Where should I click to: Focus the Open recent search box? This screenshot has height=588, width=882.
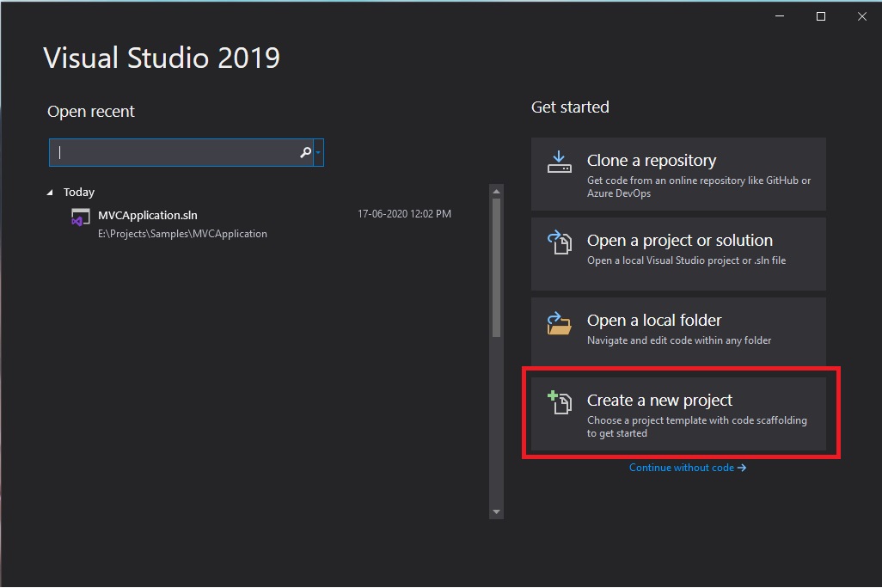coord(180,152)
